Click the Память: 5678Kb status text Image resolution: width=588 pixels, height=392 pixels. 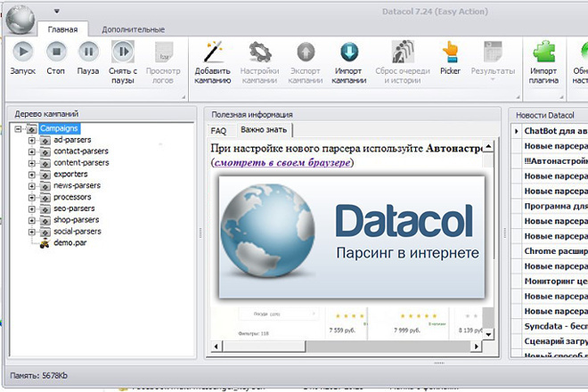39,375
